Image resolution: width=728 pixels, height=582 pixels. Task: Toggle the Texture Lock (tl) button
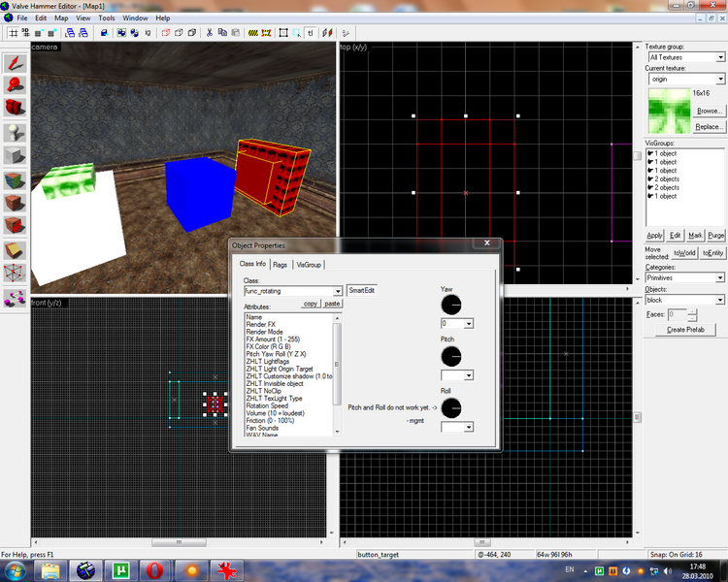(311, 33)
